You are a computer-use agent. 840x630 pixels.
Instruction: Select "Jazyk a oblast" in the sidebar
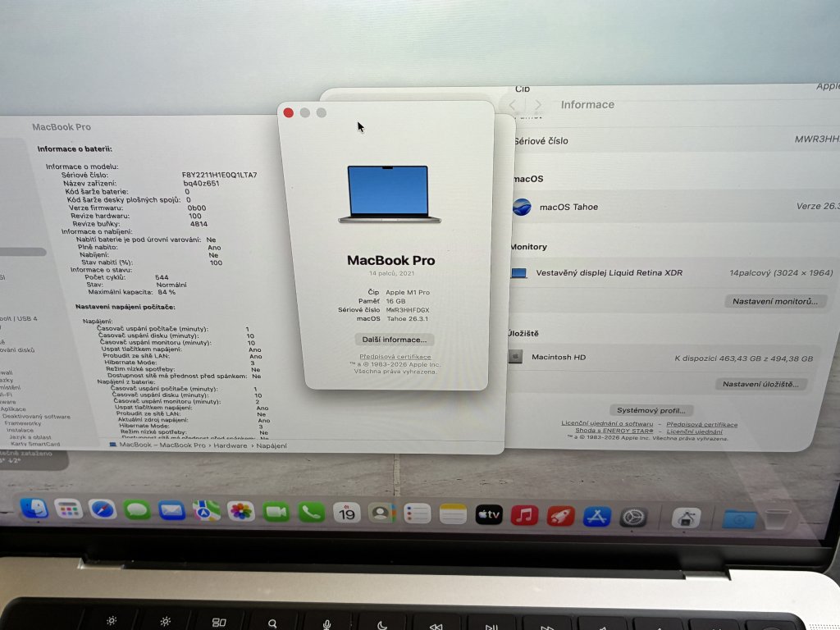tap(30, 437)
